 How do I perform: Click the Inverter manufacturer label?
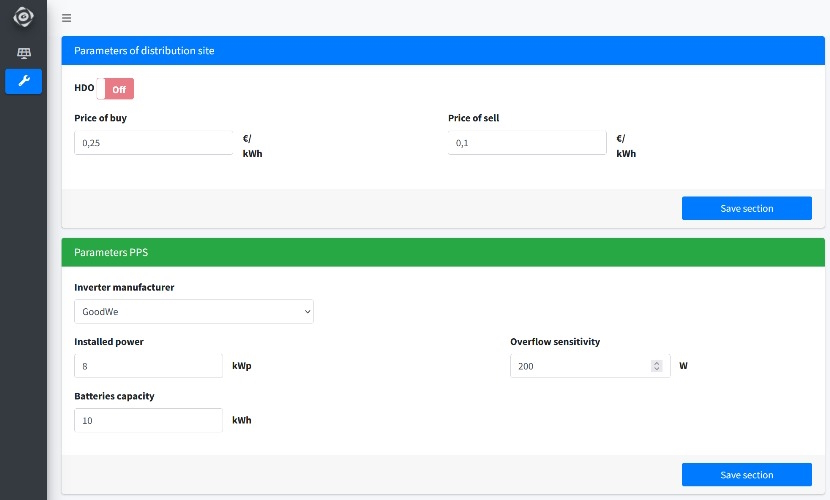(x=124, y=287)
